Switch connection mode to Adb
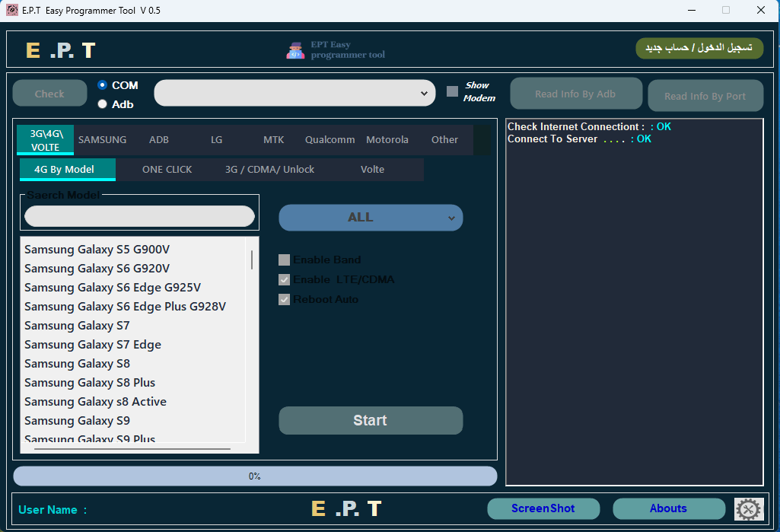The width and height of the screenshot is (780, 532). [x=103, y=104]
